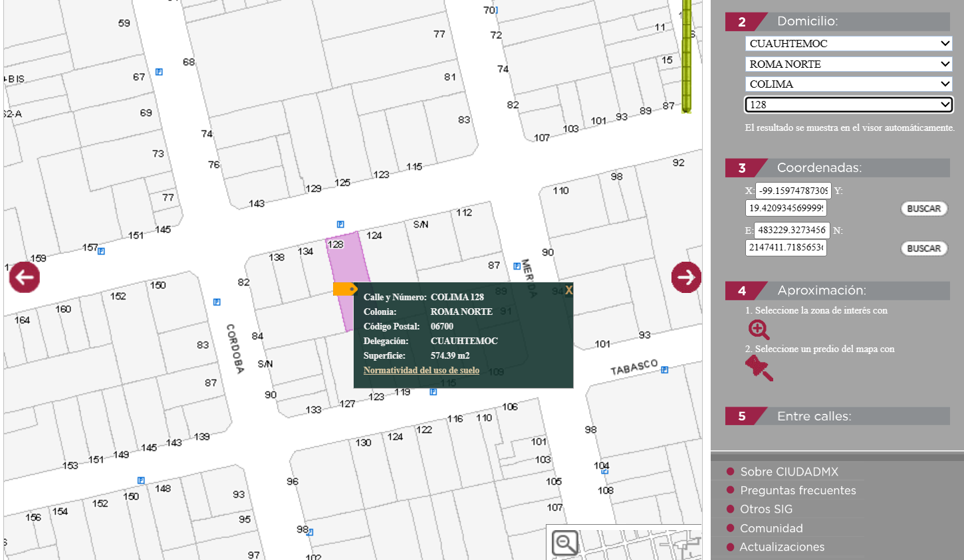Click the X coordinate input field
Image resolution: width=964 pixels, height=560 pixels.
[x=793, y=191]
